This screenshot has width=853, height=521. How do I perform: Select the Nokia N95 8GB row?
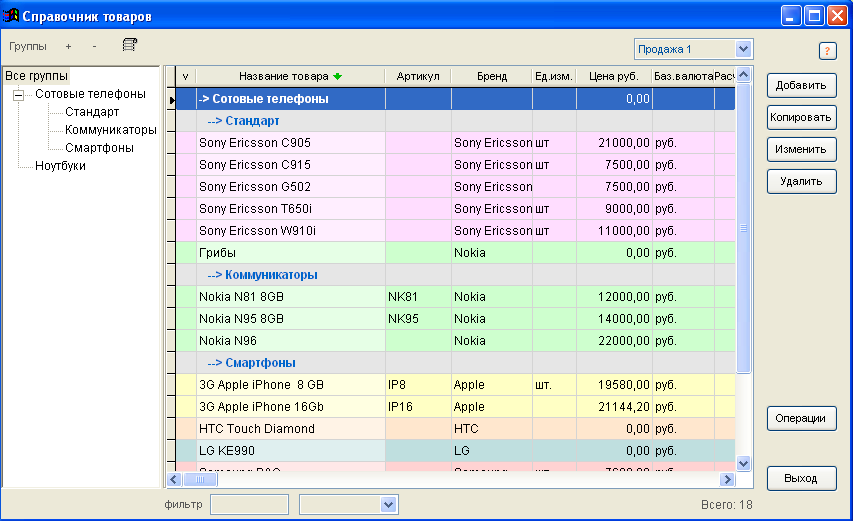click(x=455, y=319)
